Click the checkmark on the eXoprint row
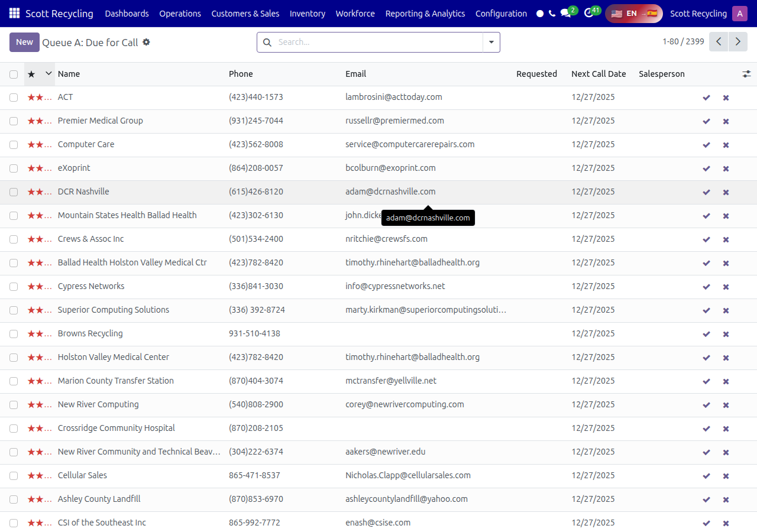 tap(706, 168)
